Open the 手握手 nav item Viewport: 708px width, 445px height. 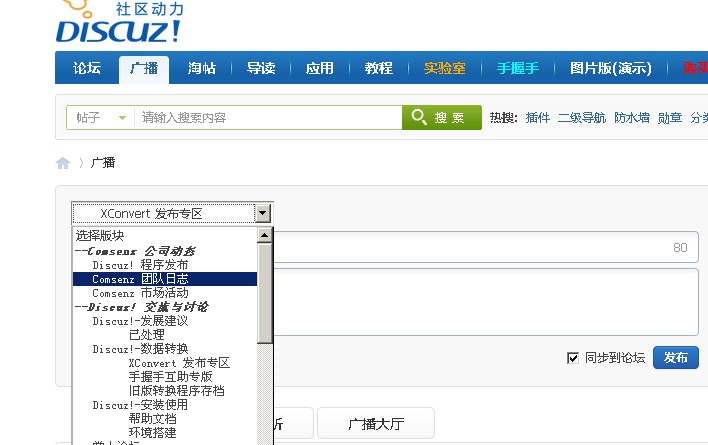tap(517, 68)
